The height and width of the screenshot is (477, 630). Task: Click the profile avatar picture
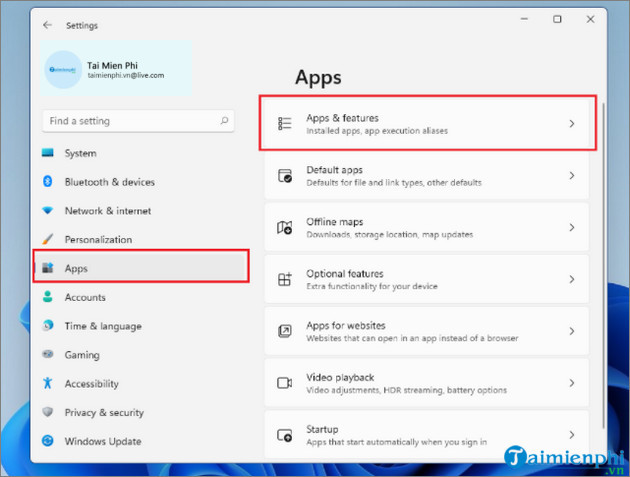tap(63, 70)
